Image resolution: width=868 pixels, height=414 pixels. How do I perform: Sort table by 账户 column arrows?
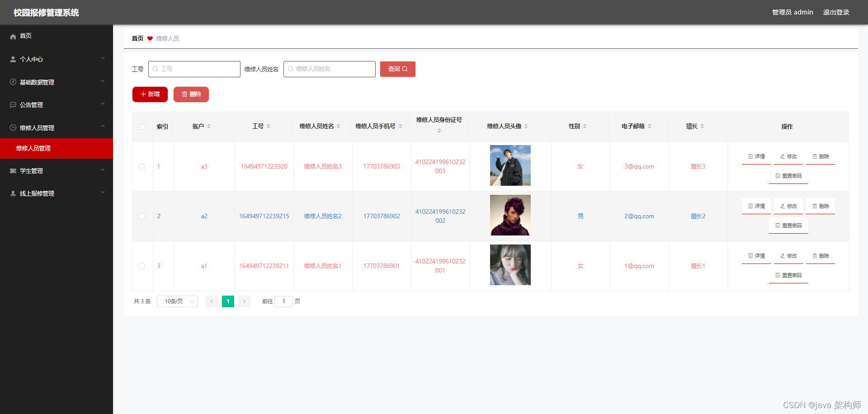coord(208,126)
